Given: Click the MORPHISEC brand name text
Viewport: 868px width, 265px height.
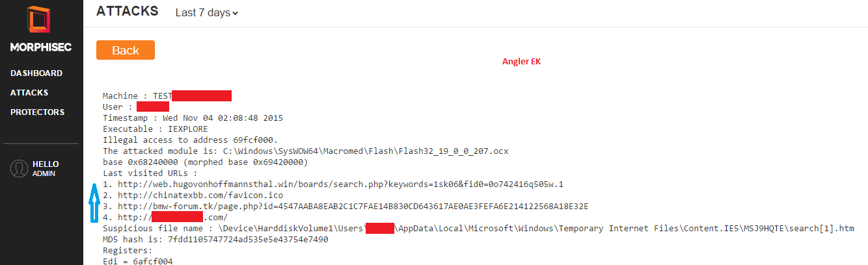Looking at the screenshot, I should [x=41, y=47].
